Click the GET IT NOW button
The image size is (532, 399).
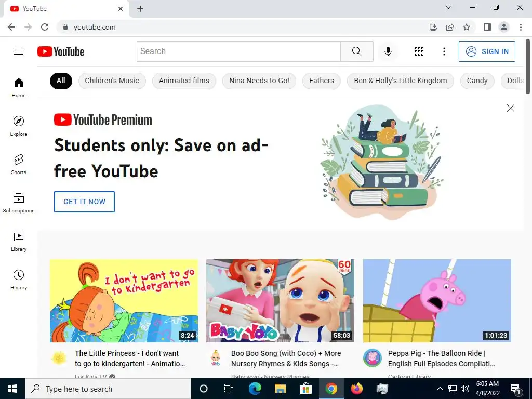(84, 202)
